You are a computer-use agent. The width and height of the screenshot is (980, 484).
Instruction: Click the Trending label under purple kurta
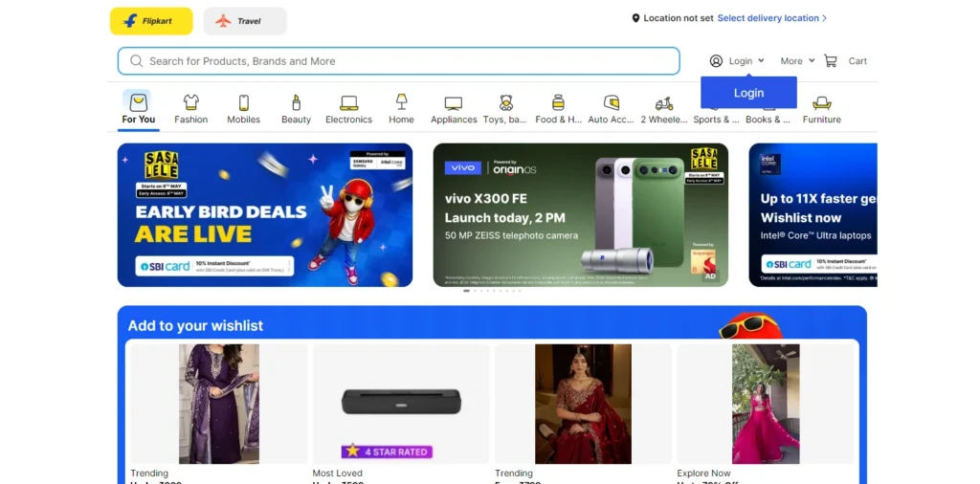[x=149, y=473]
